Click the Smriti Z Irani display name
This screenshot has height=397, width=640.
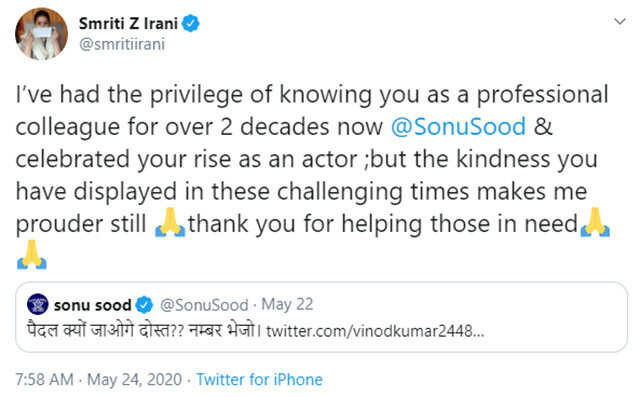[x=128, y=24]
